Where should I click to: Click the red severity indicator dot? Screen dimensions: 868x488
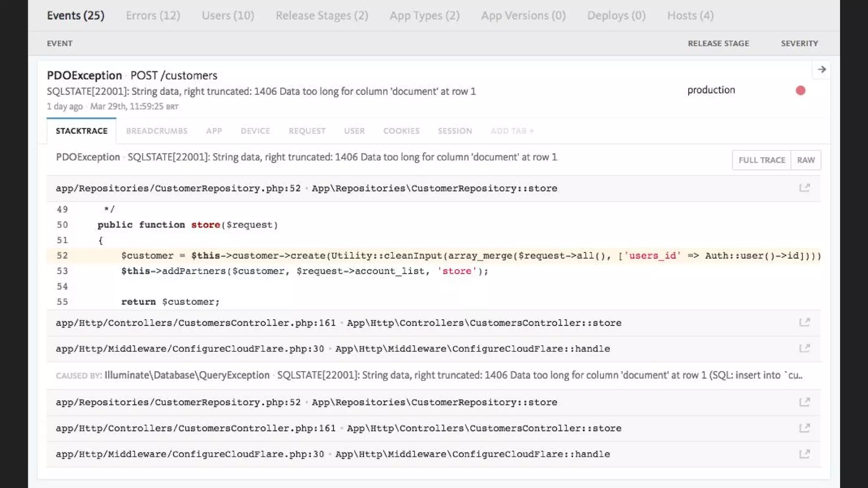pos(800,90)
